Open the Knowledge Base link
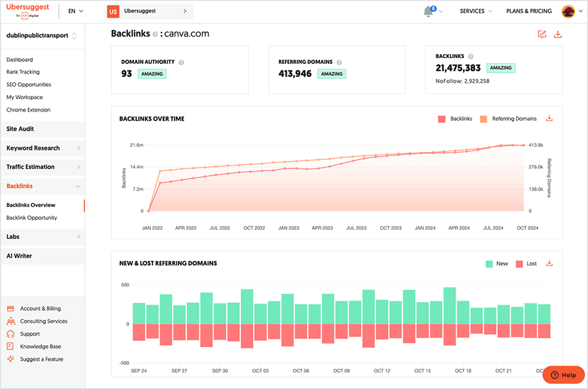 [41, 347]
